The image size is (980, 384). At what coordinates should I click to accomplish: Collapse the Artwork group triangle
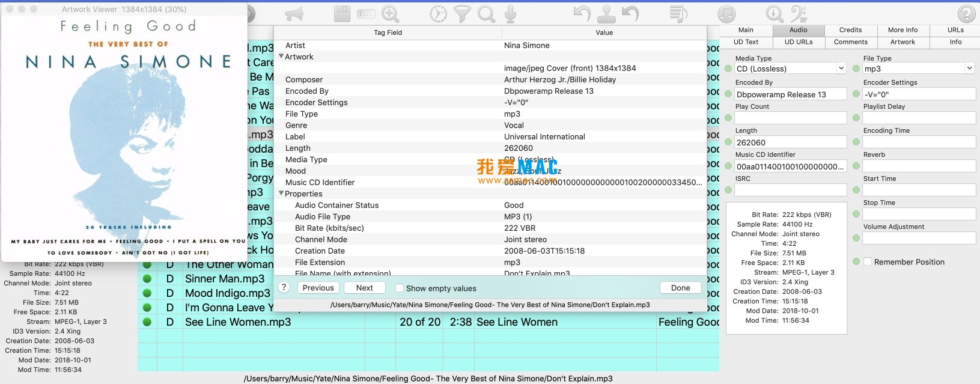coord(281,56)
